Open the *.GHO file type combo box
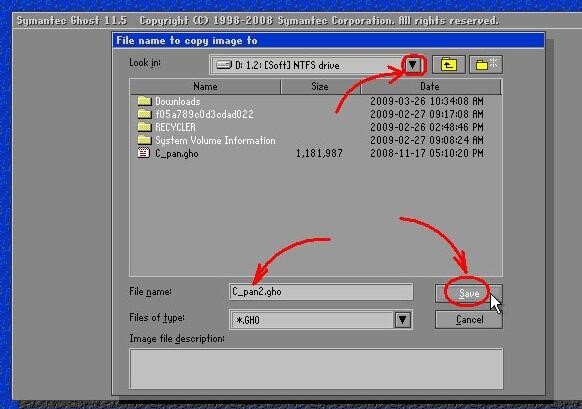 [321, 320]
